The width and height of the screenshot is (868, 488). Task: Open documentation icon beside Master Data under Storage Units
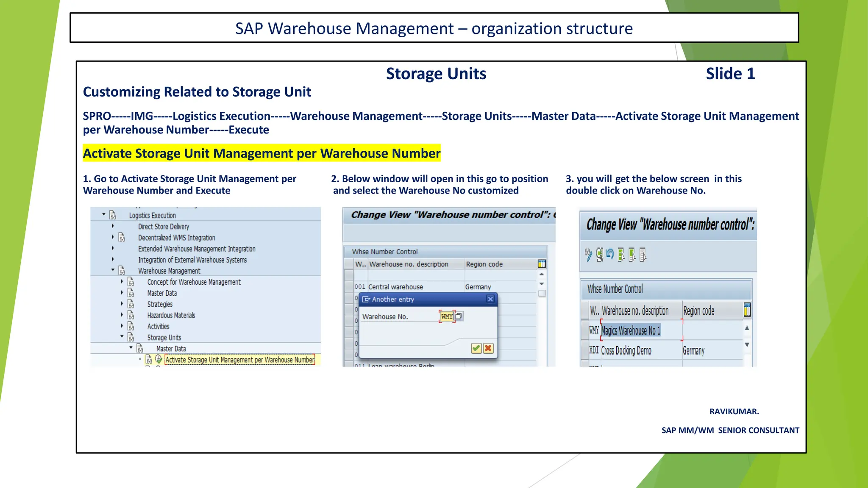[x=140, y=348]
